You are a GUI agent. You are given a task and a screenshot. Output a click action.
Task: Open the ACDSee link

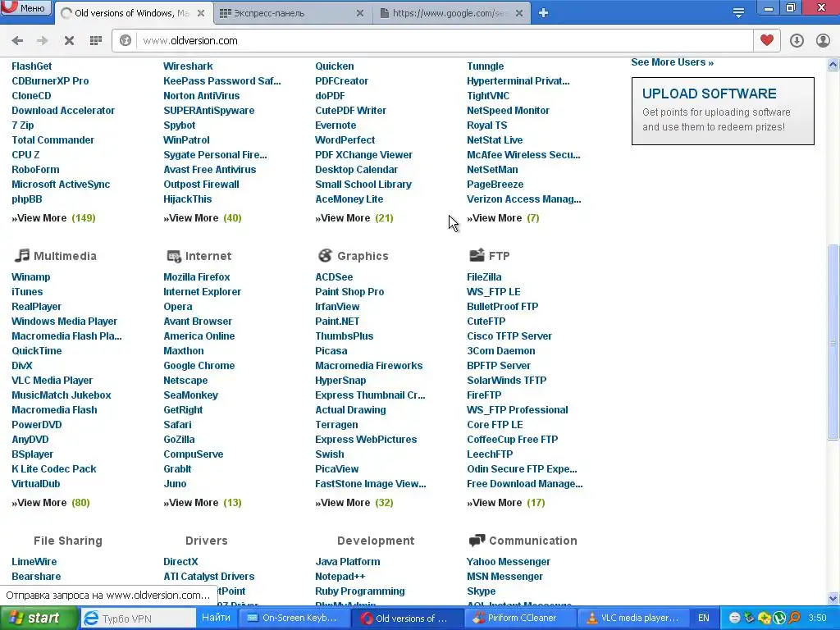[x=334, y=277]
